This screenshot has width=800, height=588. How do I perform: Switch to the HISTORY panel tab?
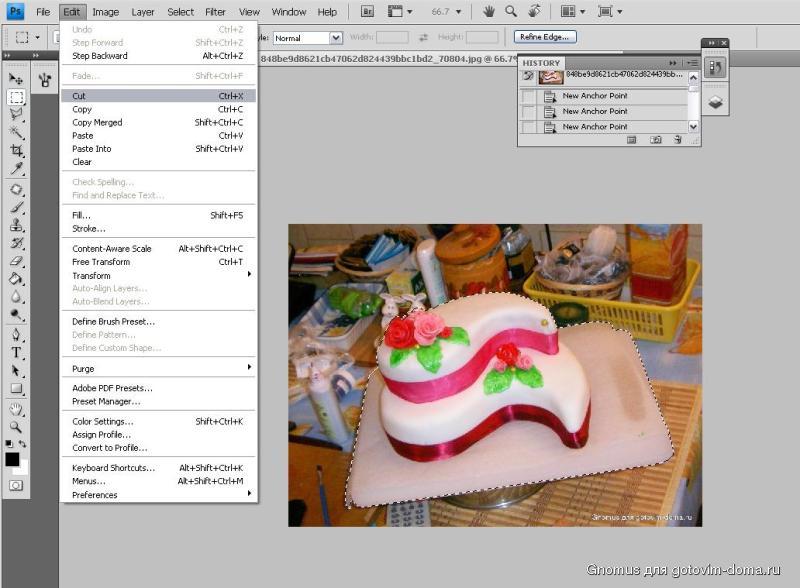[541, 63]
